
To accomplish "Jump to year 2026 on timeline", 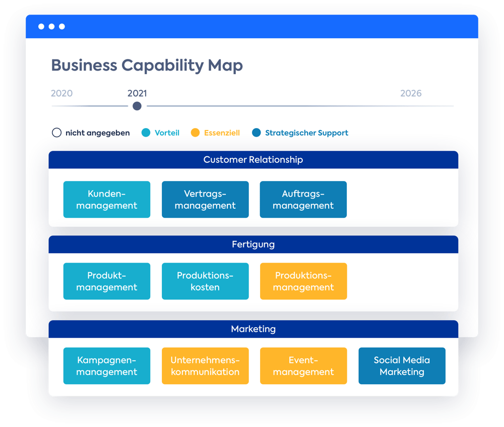I will tap(411, 93).
